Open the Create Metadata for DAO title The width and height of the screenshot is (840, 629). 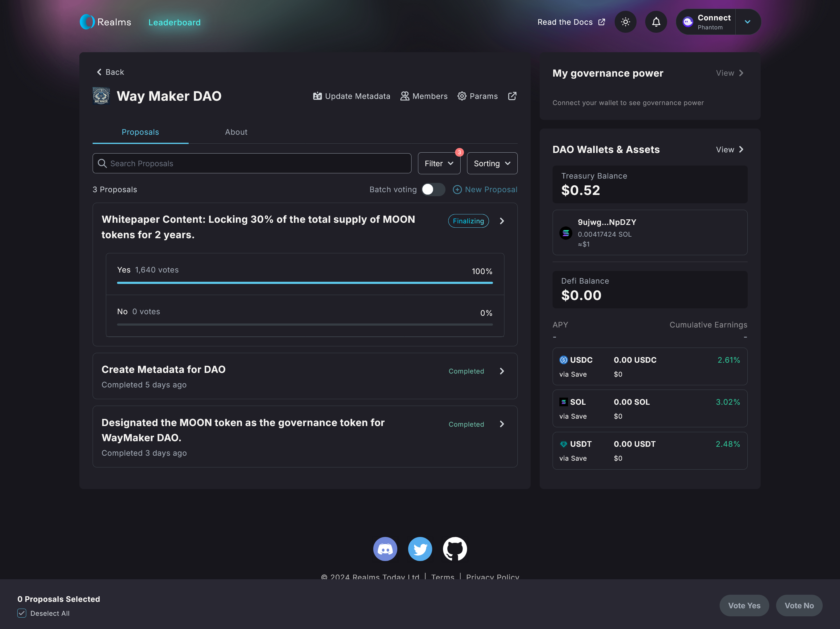[163, 370]
